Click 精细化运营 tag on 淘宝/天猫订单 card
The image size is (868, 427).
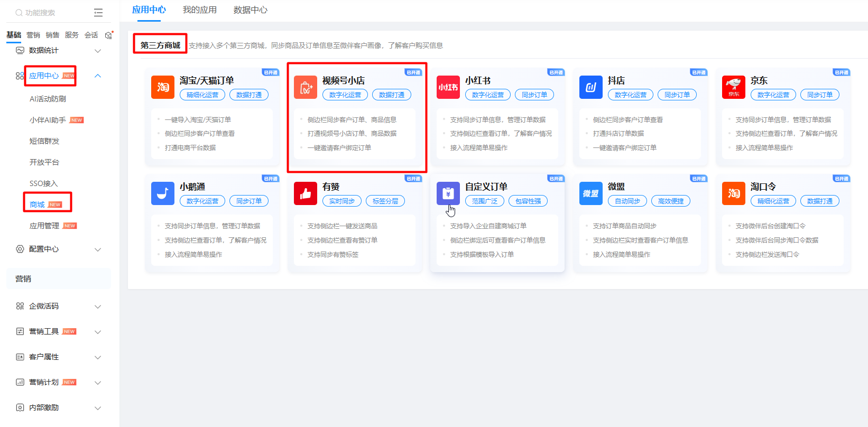202,95
